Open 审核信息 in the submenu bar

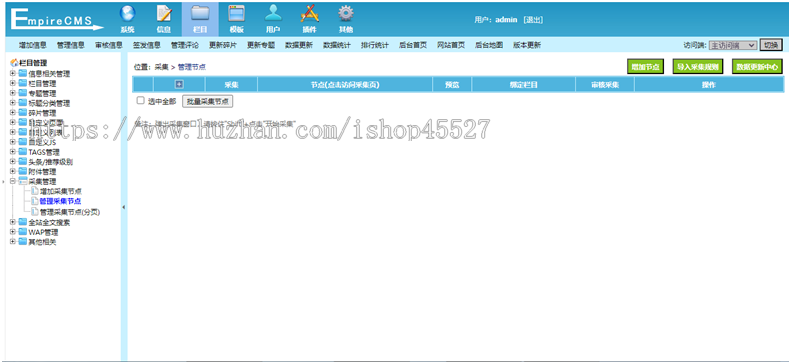click(x=109, y=45)
